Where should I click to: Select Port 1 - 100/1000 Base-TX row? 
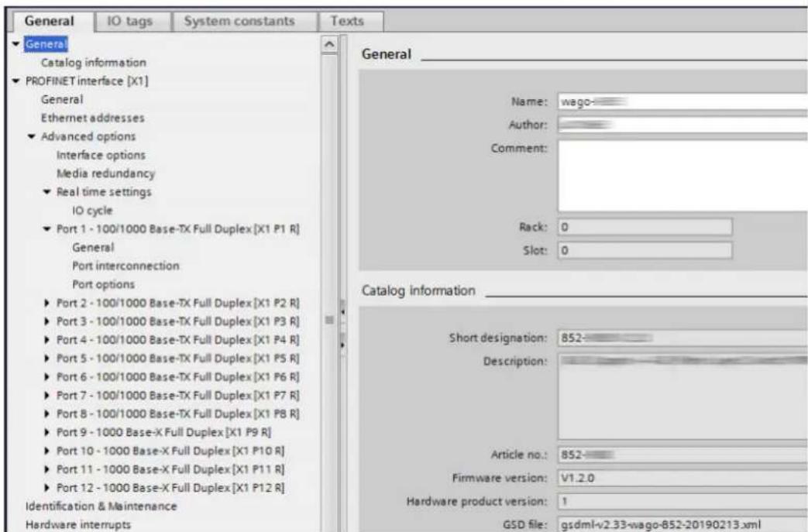pyautogui.click(x=177, y=229)
